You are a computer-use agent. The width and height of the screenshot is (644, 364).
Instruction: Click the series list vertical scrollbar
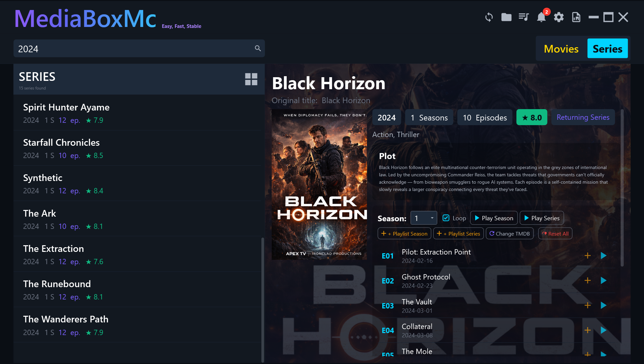(262, 299)
